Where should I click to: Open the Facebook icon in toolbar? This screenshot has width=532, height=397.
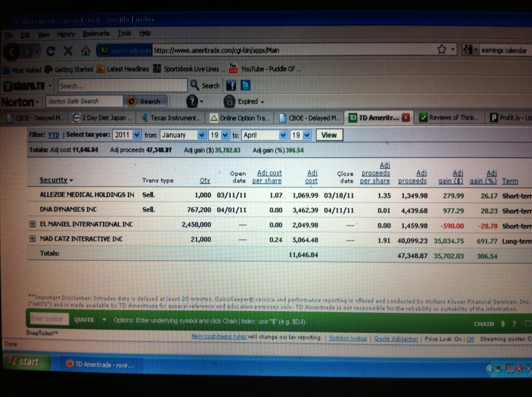click(x=231, y=86)
